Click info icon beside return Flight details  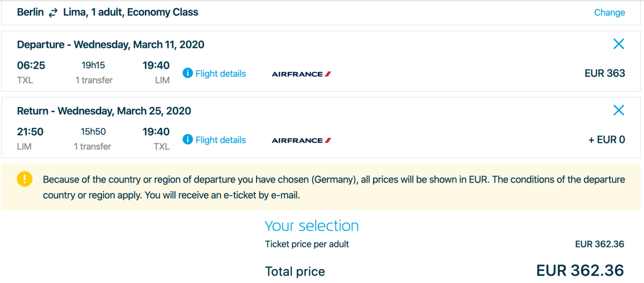coord(187,140)
